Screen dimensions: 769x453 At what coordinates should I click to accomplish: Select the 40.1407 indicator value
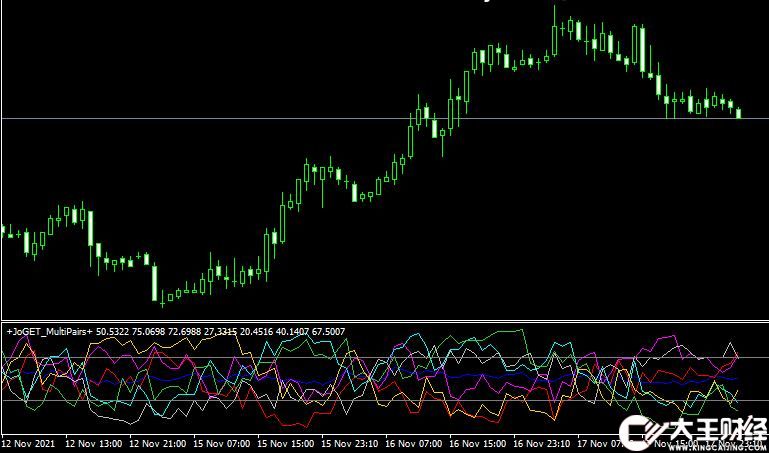click(x=292, y=332)
